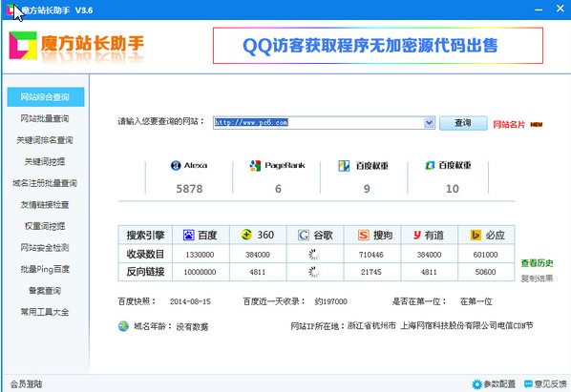Click the Google 反向链接 loading spinner
Viewport: 571px width, 392px height.
click(314, 272)
